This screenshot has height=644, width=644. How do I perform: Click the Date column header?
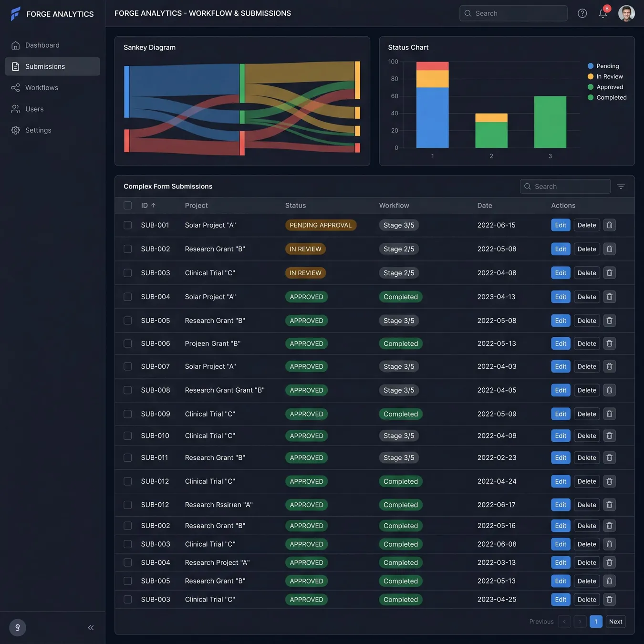[x=485, y=206]
